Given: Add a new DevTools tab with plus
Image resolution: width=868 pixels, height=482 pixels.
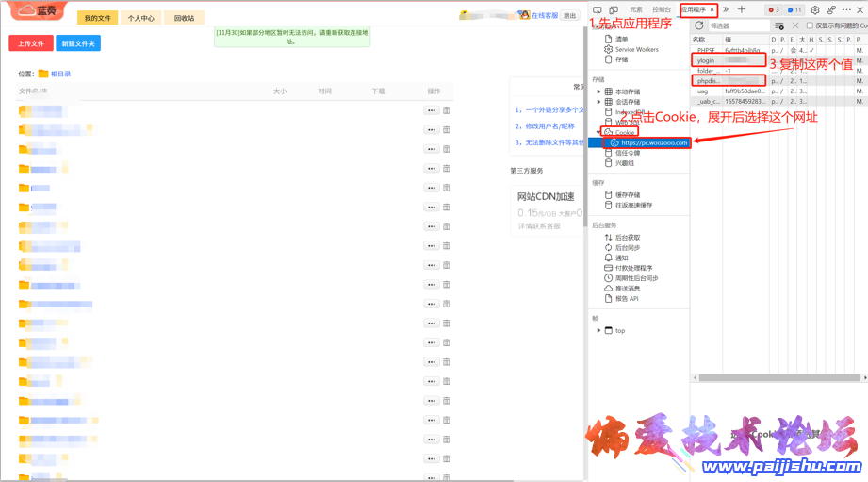Looking at the screenshot, I should 742,9.
